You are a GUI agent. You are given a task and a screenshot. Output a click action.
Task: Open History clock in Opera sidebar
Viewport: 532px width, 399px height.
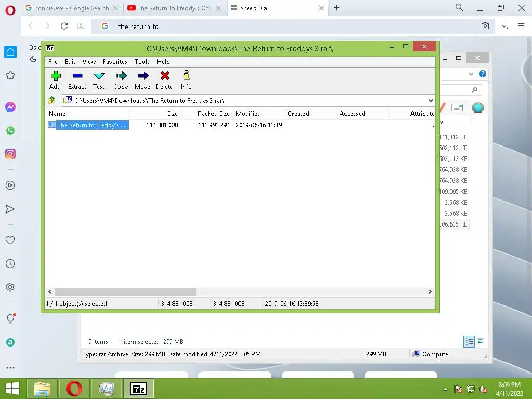(10, 264)
